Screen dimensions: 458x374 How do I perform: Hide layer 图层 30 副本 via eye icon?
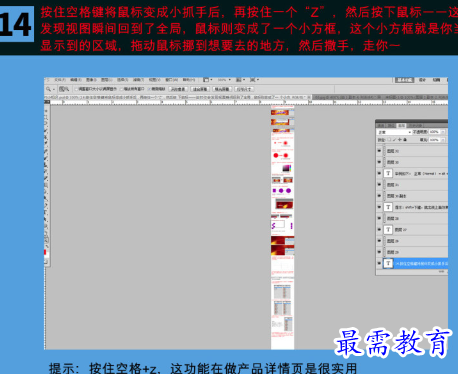click(x=379, y=196)
